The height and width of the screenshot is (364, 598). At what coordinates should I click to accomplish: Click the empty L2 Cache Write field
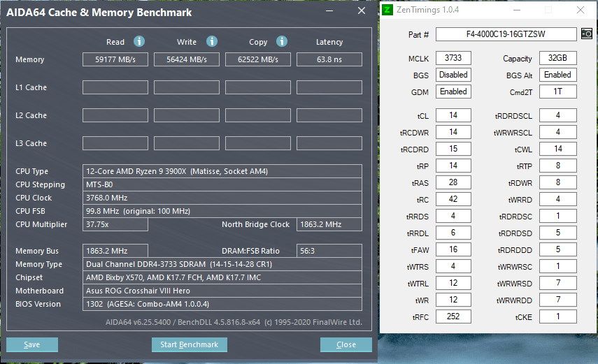point(187,115)
